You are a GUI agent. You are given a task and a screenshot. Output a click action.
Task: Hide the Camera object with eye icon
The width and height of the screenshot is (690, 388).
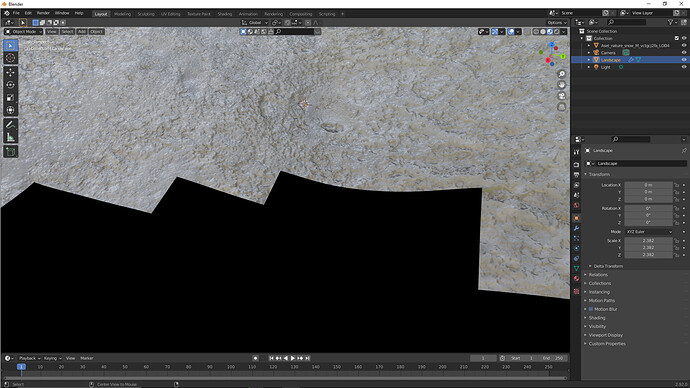point(684,52)
